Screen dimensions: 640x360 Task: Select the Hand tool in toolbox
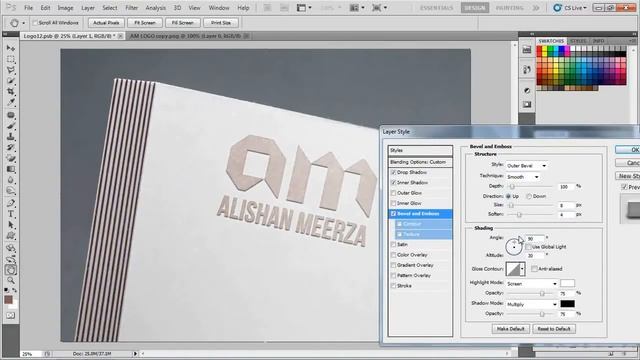[x=11, y=270]
